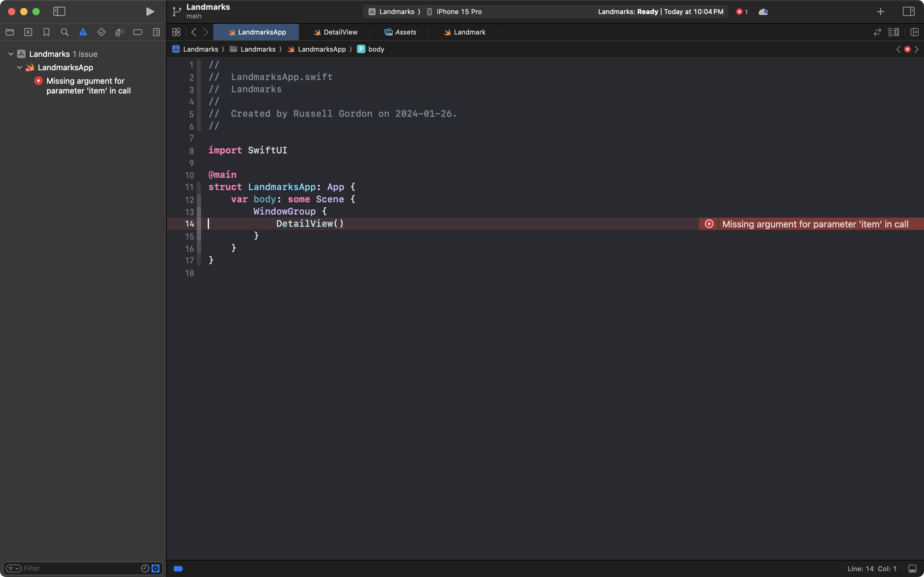Open the Report navigator list icon
Viewport: 924px width, 577px height.
[x=156, y=32]
